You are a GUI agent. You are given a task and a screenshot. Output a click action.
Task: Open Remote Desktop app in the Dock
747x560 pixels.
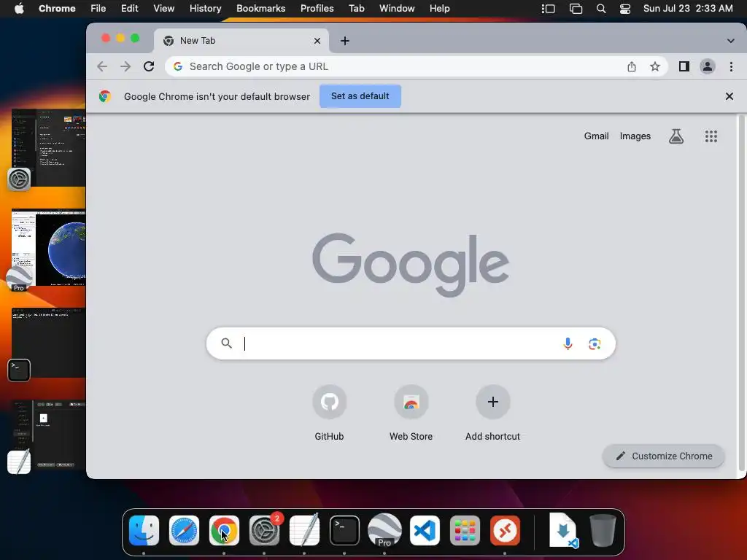[x=505, y=530]
